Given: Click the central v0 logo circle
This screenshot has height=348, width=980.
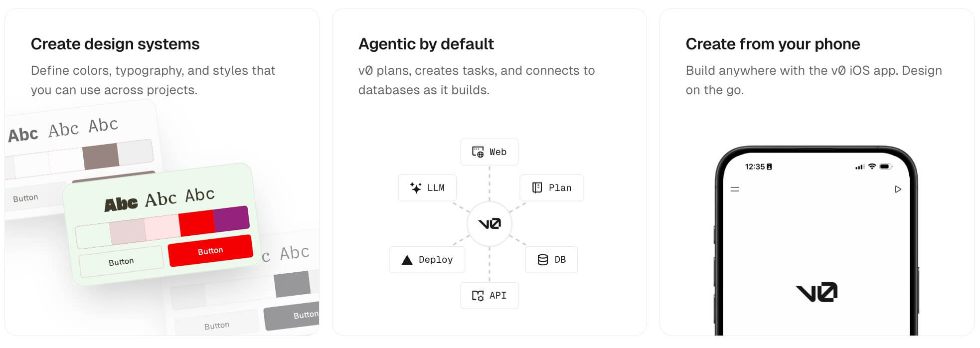Looking at the screenshot, I should point(490,224).
